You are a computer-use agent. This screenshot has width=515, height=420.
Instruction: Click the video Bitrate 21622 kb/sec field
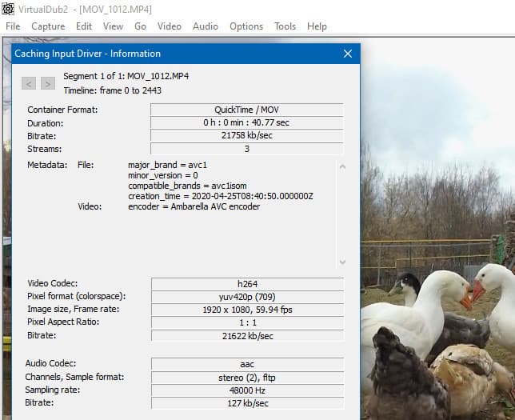click(248, 336)
